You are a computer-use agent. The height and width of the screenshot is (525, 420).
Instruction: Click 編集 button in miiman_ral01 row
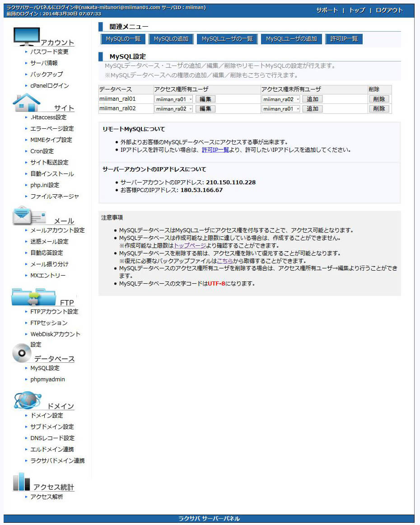click(205, 99)
